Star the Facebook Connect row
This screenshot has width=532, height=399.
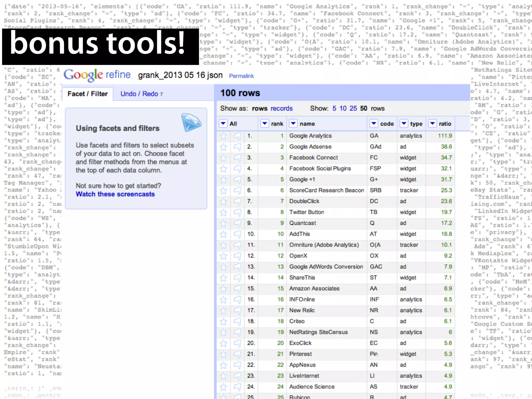pos(223,158)
